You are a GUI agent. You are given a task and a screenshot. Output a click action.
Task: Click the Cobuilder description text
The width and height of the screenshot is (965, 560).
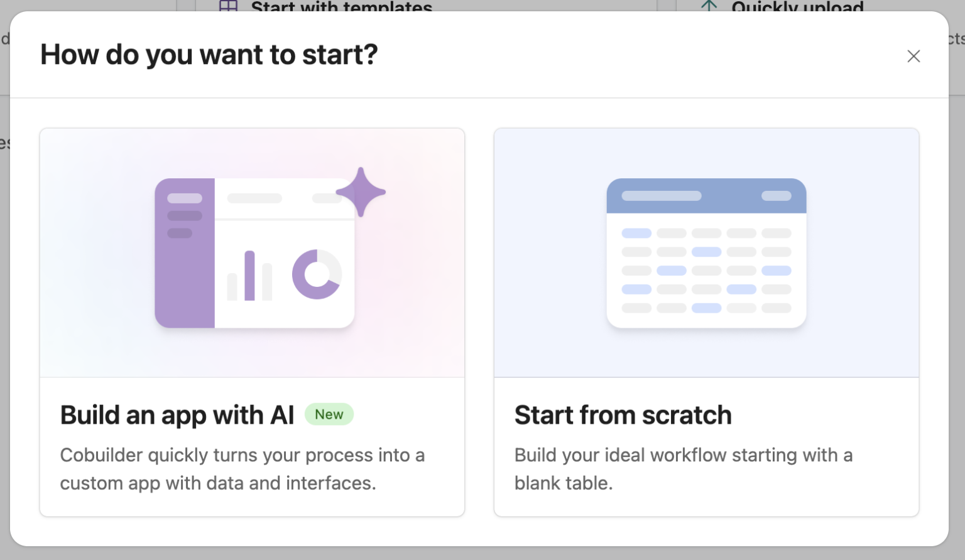coord(243,469)
